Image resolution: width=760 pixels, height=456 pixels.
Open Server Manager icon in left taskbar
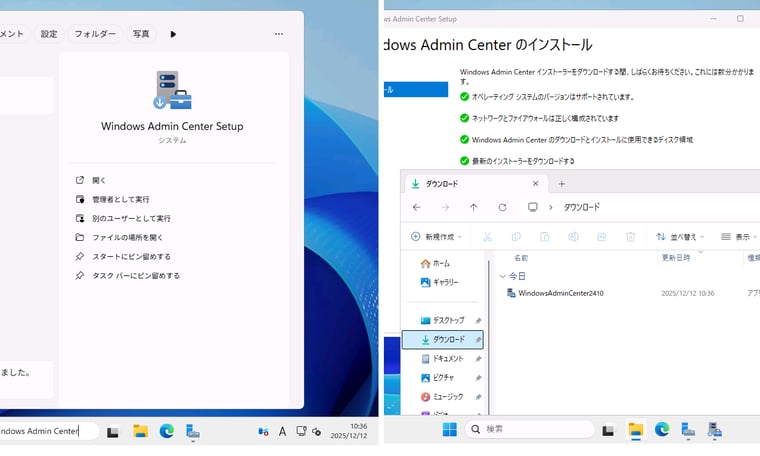pos(193,431)
